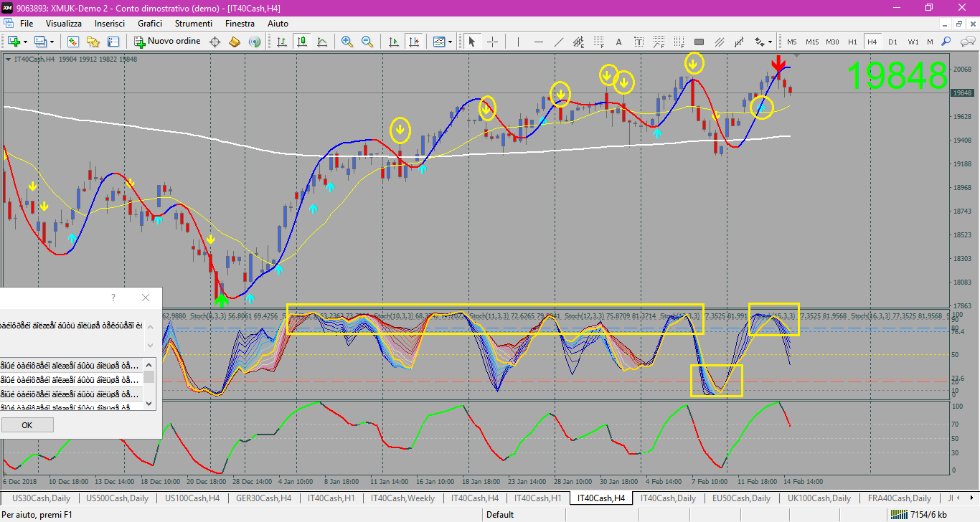Open the UK100Cash,Daily chart tab
The image size is (980, 522).
[x=819, y=498]
